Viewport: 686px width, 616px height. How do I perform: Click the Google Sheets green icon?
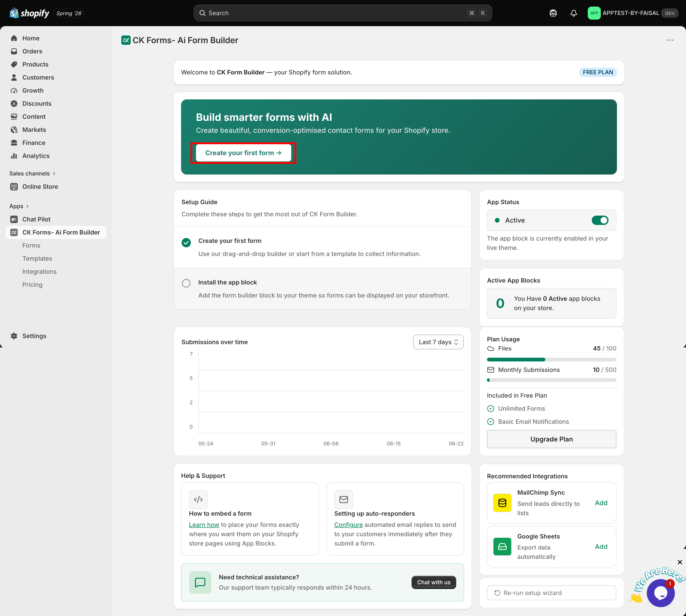pyautogui.click(x=502, y=547)
